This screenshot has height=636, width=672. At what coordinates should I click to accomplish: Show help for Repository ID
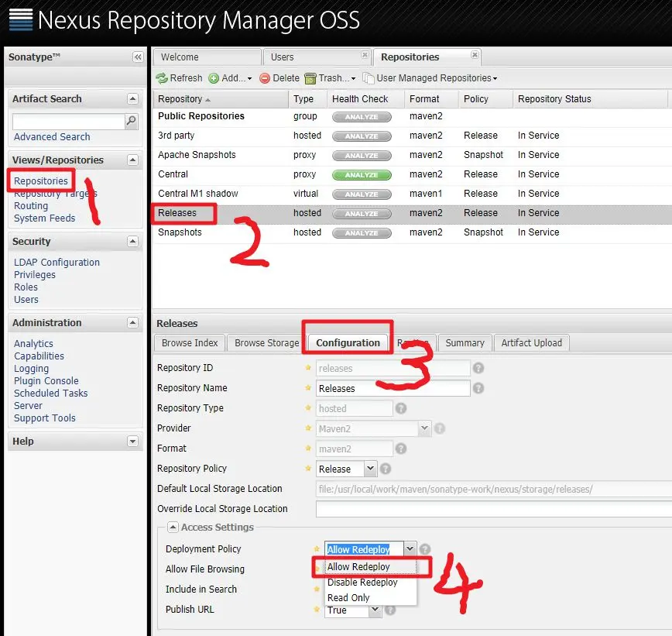point(478,368)
